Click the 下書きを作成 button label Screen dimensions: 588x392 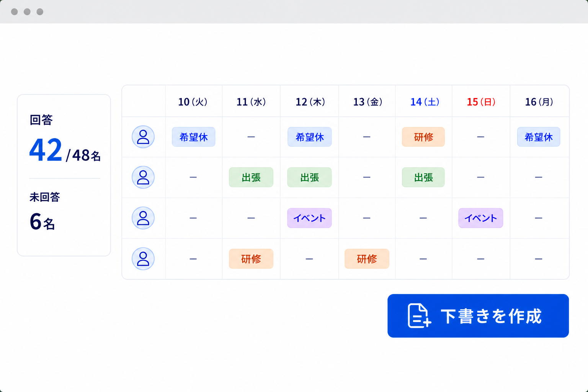tap(491, 316)
